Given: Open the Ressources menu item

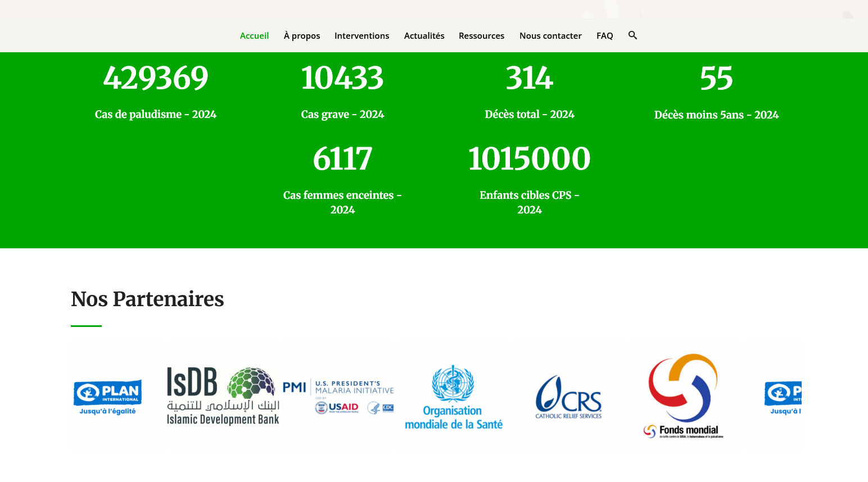Looking at the screenshot, I should point(481,36).
